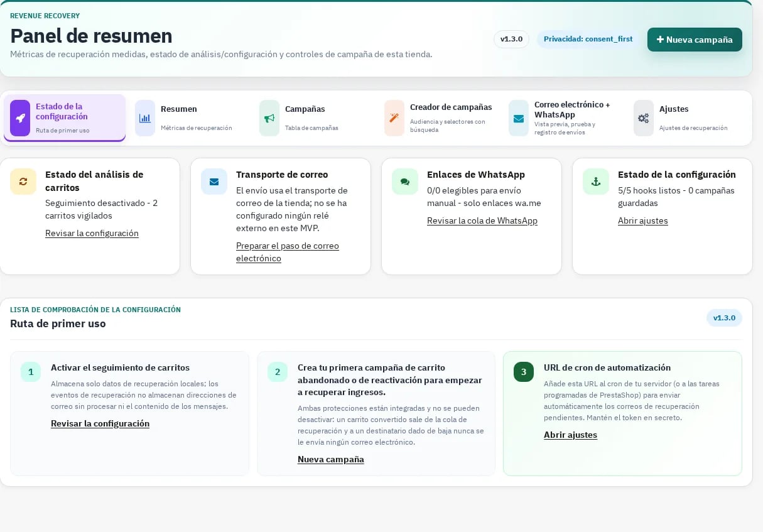
Task: Click the URL de cron de automatización heading
Action: 607,367
